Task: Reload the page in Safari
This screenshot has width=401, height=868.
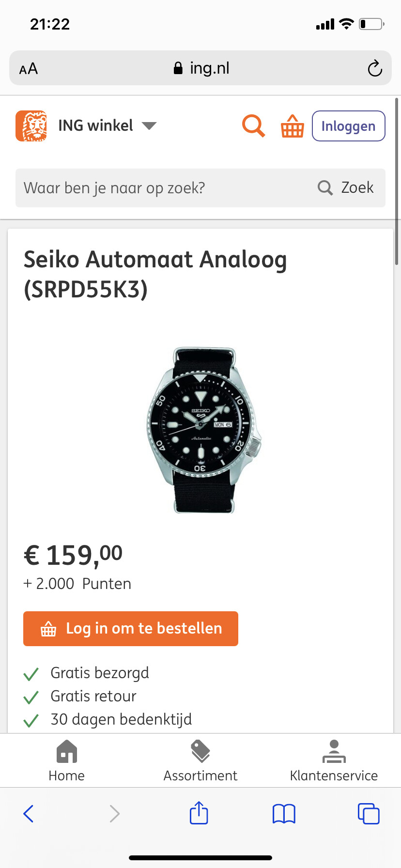Action: [375, 68]
